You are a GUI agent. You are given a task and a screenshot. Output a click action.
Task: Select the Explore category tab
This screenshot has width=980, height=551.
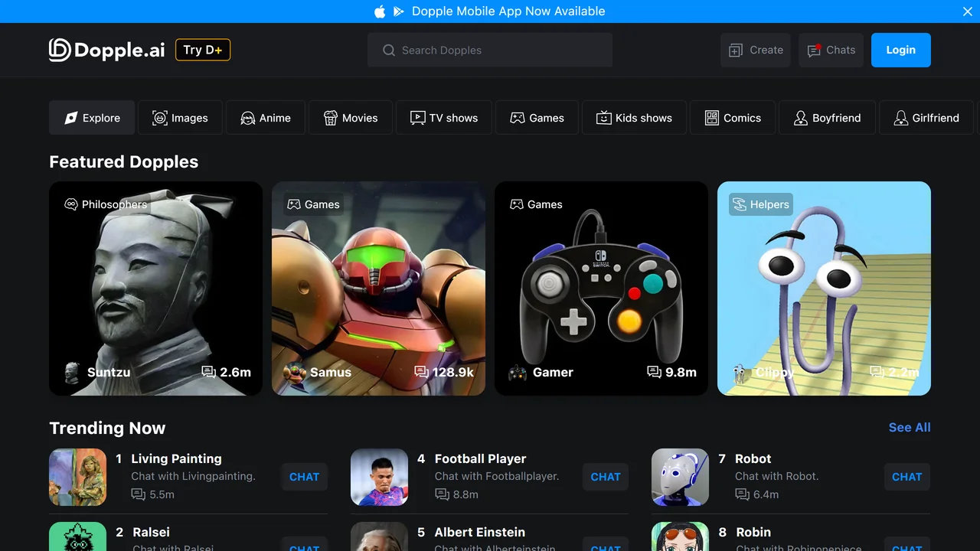pyautogui.click(x=92, y=118)
